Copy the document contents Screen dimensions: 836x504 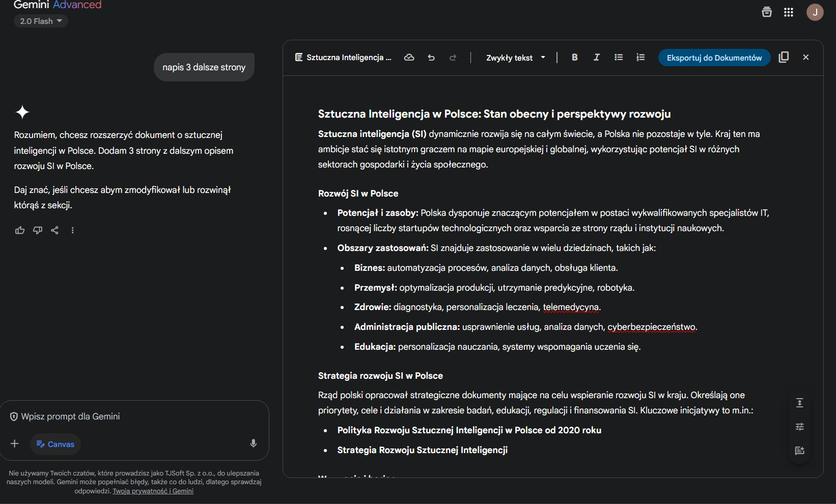pos(784,58)
